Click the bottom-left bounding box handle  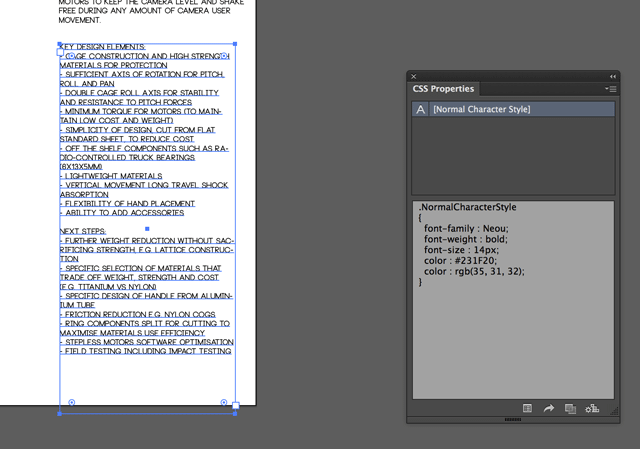[x=60, y=414]
